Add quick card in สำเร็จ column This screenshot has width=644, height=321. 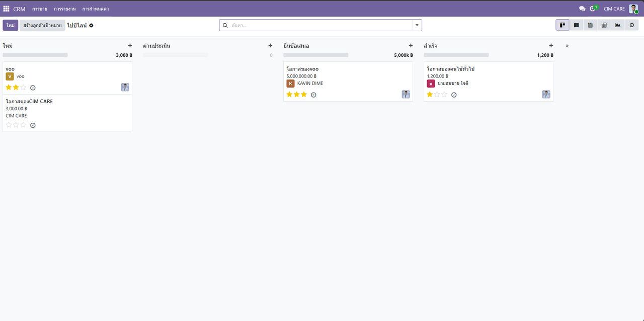tap(551, 46)
